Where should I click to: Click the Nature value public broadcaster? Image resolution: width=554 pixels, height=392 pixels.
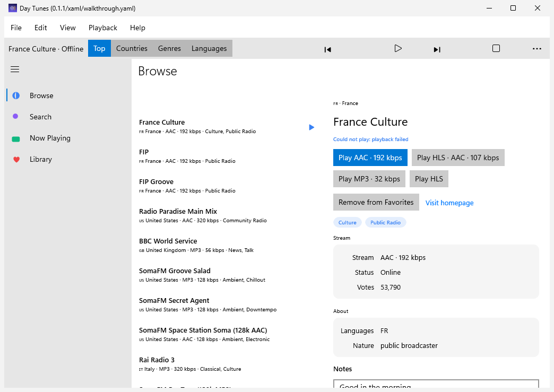click(x=409, y=345)
